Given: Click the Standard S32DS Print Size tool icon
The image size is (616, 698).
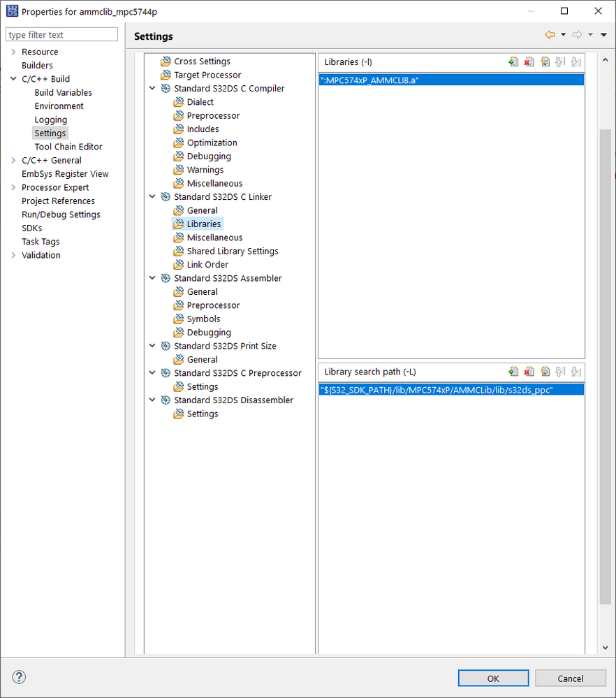Looking at the screenshot, I should [166, 346].
